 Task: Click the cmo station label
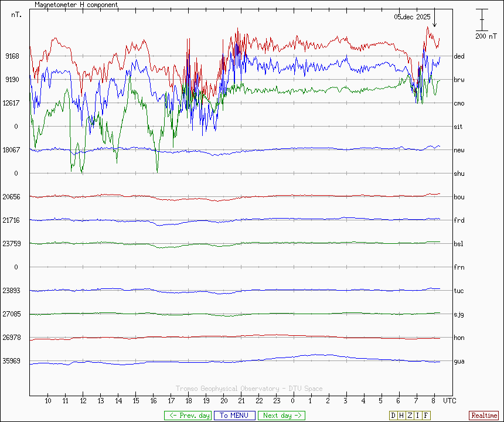click(x=459, y=103)
